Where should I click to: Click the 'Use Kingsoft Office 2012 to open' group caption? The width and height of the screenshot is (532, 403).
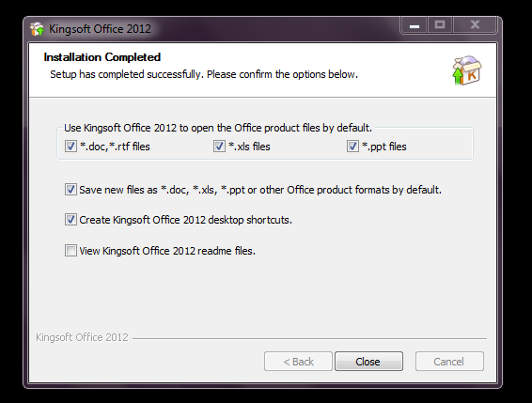218,128
